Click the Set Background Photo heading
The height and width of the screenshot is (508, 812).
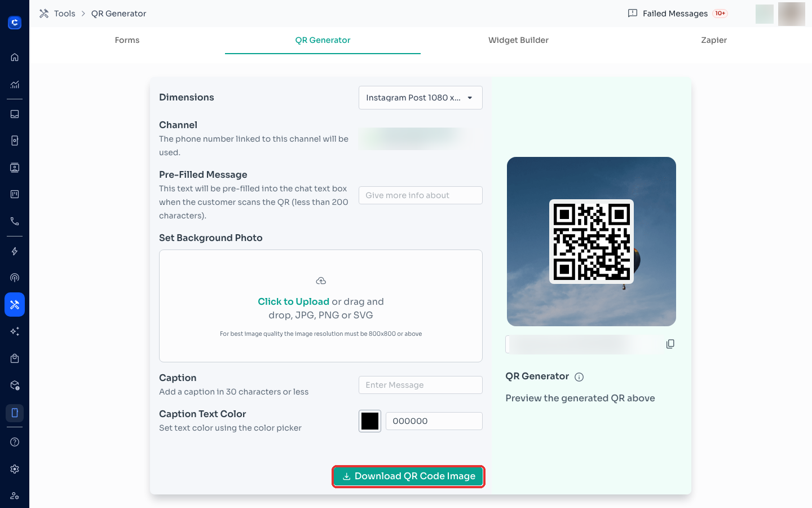(x=211, y=238)
